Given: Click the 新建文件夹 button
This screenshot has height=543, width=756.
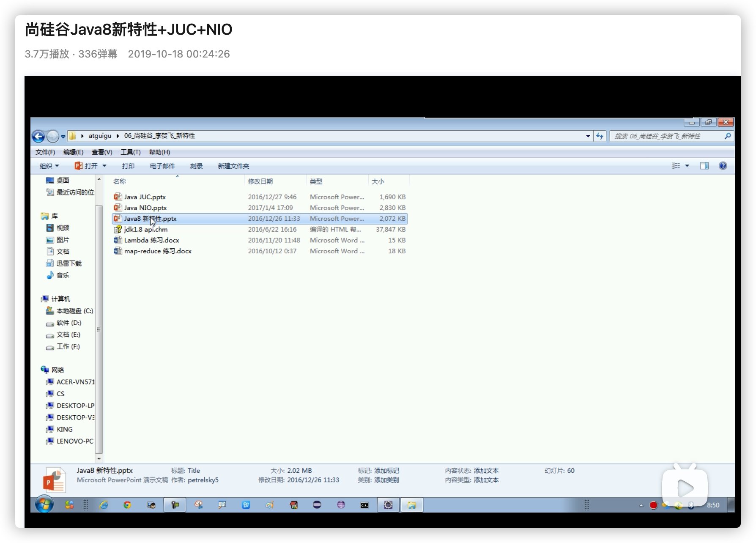Looking at the screenshot, I should pyautogui.click(x=233, y=166).
